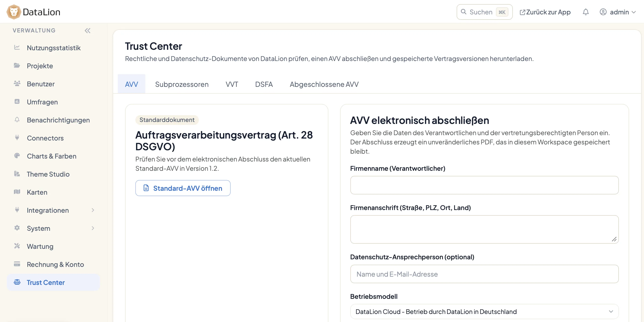The width and height of the screenshot is (644, 322).
Task: Click the Betriebsmodell label
Action: pos(374,296)
